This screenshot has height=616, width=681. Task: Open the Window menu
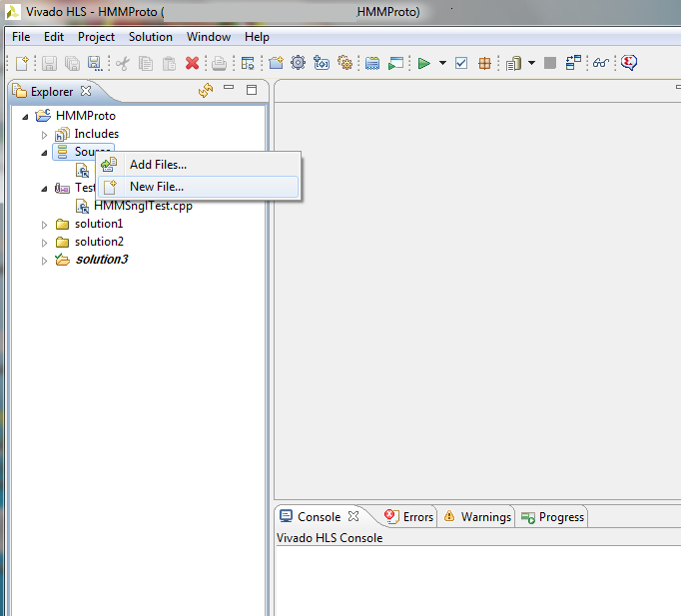point(209,37)
